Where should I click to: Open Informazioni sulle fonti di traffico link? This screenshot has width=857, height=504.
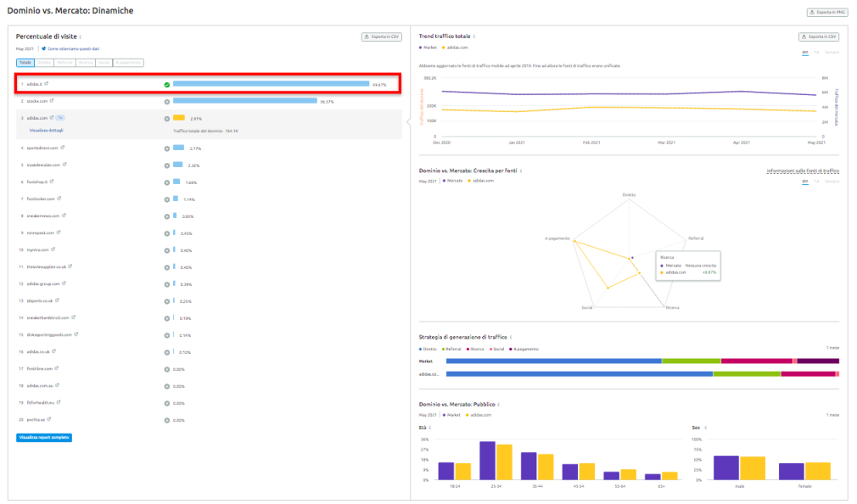coord(803,171)
